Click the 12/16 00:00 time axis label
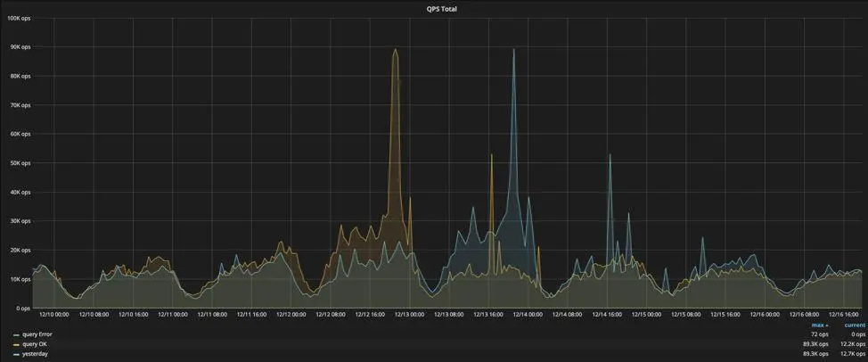This screenshot has height=362, width=868. coord(765,315)
